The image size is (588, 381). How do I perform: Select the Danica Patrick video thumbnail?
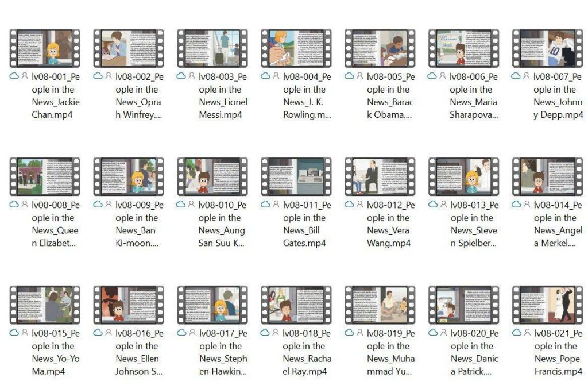464,305
